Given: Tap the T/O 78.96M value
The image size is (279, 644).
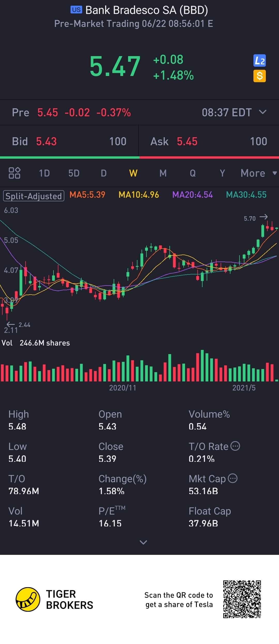Looking at the screenshot, I should pyautogui.click(x=24, y=491).
